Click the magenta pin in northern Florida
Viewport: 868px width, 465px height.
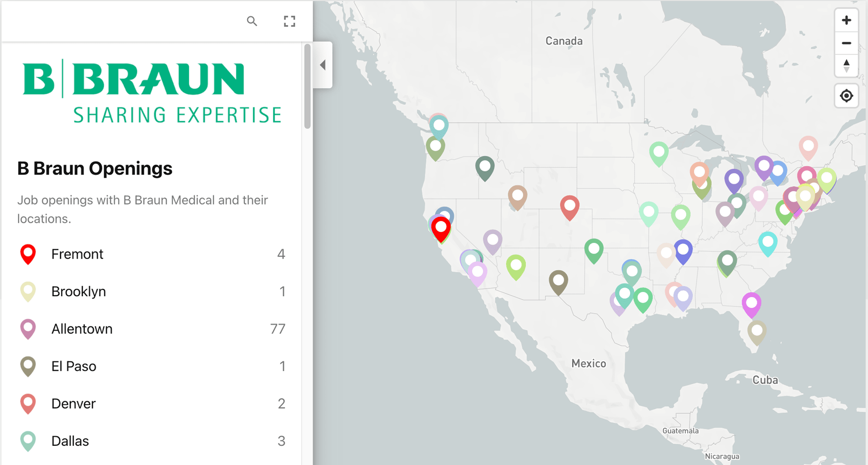pos(751,303)
